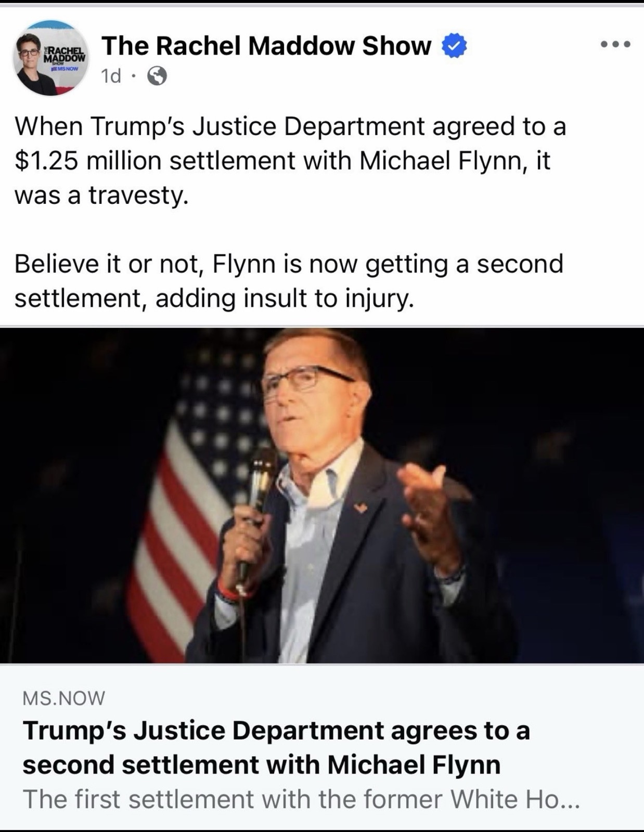This screenshot has width=644, height=832.
Task: Click the globe public audience icon
Action: (157, 77)
